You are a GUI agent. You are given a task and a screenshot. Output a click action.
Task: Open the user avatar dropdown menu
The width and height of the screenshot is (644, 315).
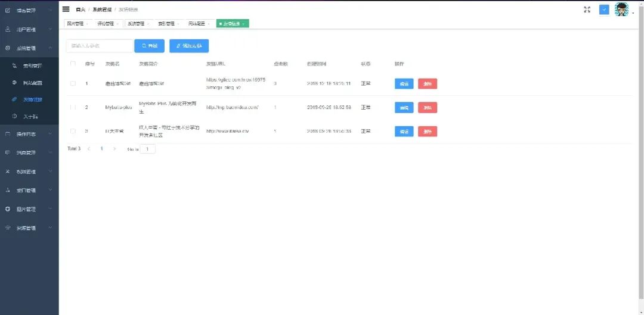622,10
